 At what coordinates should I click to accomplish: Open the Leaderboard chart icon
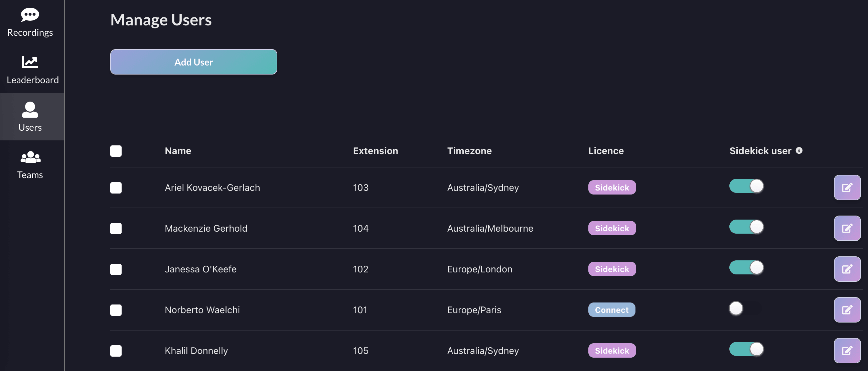tap(30, 62)
